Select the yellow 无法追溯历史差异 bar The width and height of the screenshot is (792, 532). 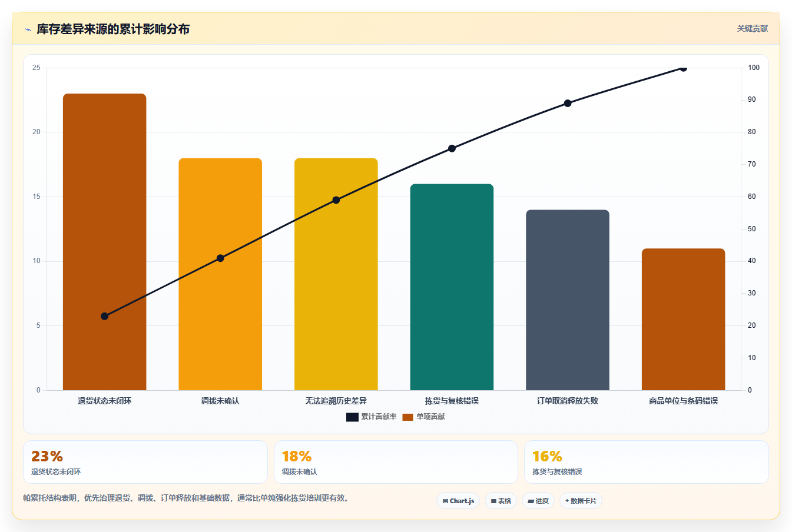pyautogui.click(x=336, y=274)
